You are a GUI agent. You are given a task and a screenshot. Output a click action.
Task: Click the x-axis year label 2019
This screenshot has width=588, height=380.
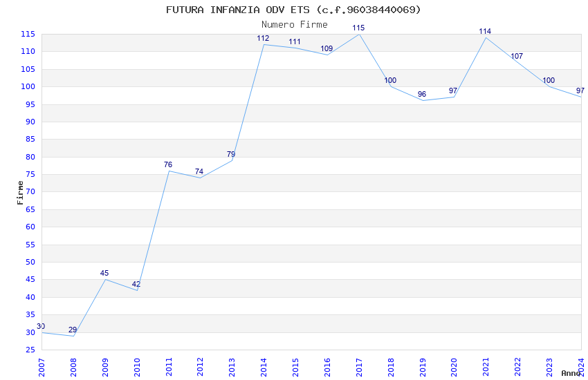tap(423, 368)
